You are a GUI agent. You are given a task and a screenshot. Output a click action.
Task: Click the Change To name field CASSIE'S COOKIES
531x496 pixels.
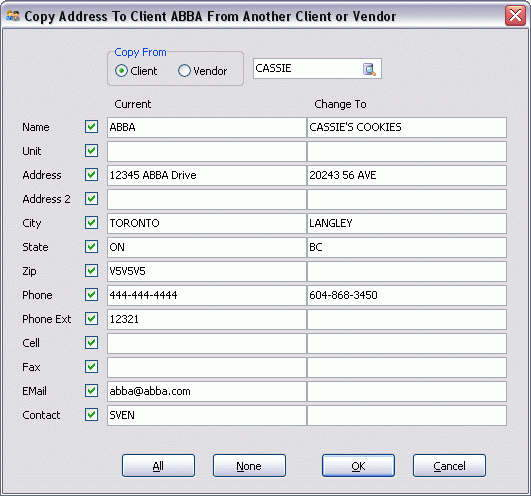pyautogui.click(x=407, y=127)
